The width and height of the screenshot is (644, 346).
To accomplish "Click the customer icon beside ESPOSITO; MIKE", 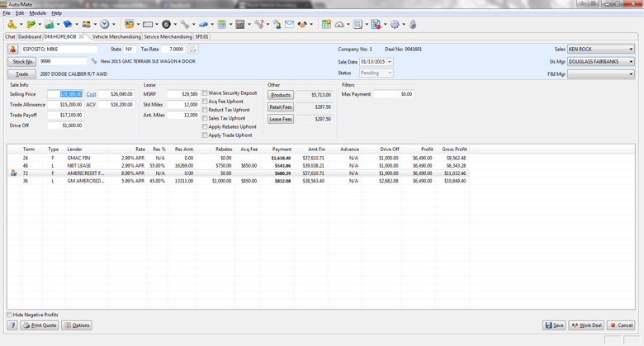I will tap(13, 50).
